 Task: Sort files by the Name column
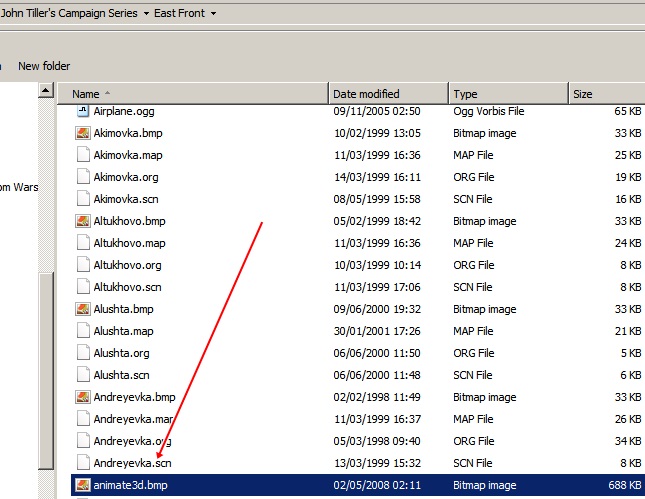click(x=193, y=94)
